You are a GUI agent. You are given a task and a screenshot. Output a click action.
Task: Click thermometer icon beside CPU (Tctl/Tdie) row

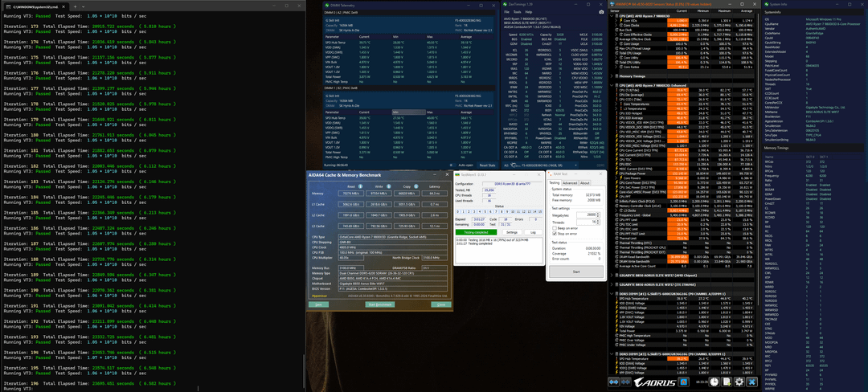coord(616,90)
